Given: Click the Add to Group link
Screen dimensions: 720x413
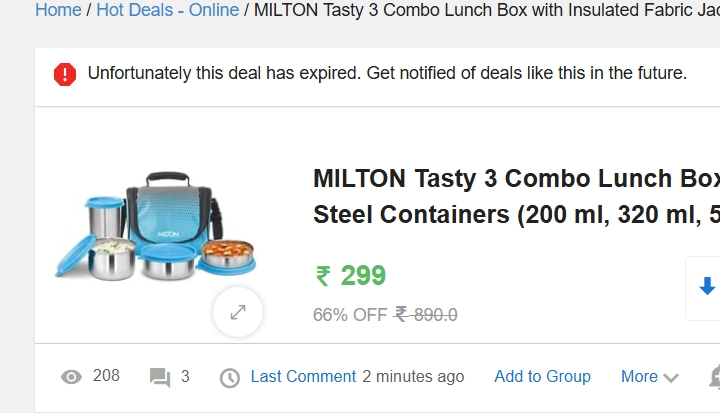Looking at the screenshot, I should (542, 377).
